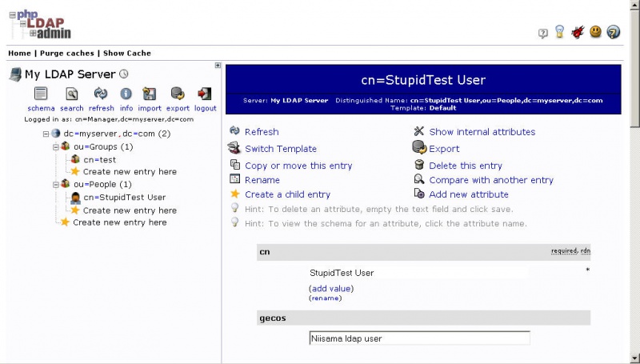Click the Compare with another entry icon
The width and height of the screenshot is (640, 364).
419,178
